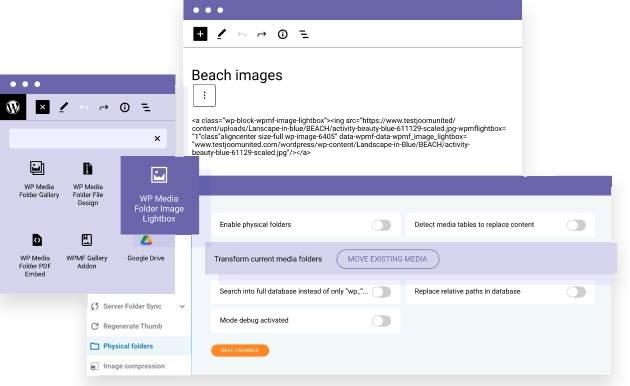Click the orange SAVE CHANGES button

(x=240, y=350)
